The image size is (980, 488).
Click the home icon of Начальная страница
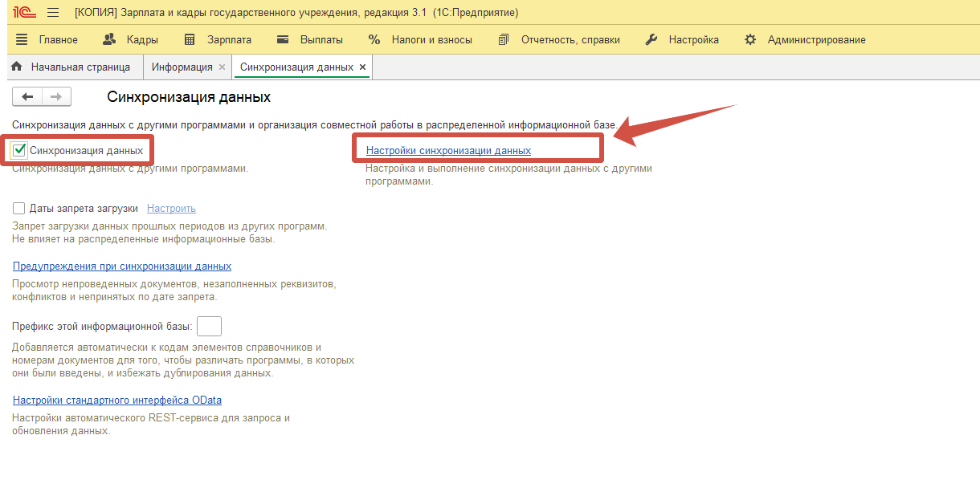pyautogui.click(x=16, y=67)
